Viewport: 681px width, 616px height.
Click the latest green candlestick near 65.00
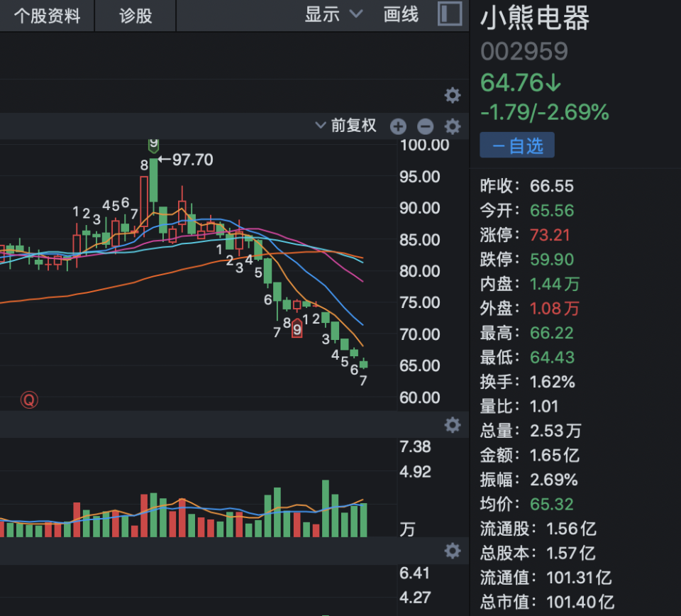pyautogui.click(x=363, y=364)
